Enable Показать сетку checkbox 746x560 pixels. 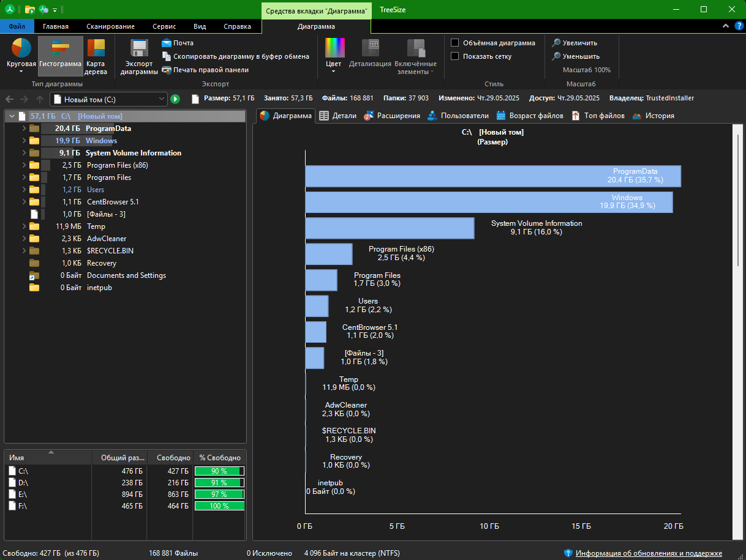pos(454,56)
